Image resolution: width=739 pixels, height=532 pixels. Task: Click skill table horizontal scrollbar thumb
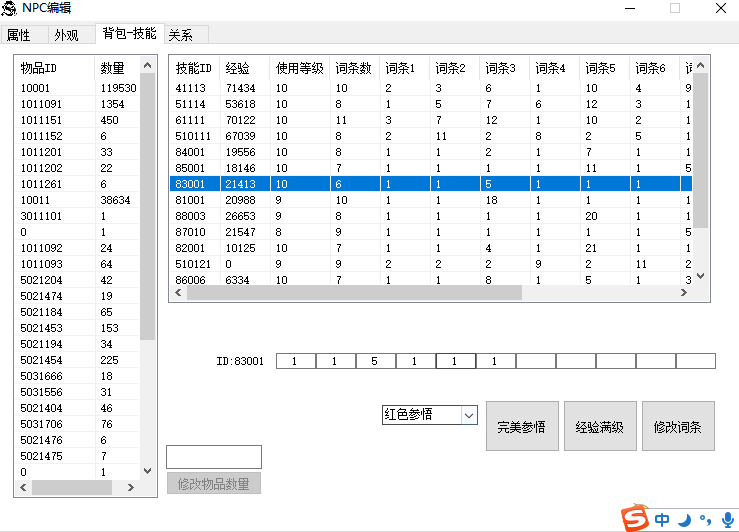(x=354, y=293)
